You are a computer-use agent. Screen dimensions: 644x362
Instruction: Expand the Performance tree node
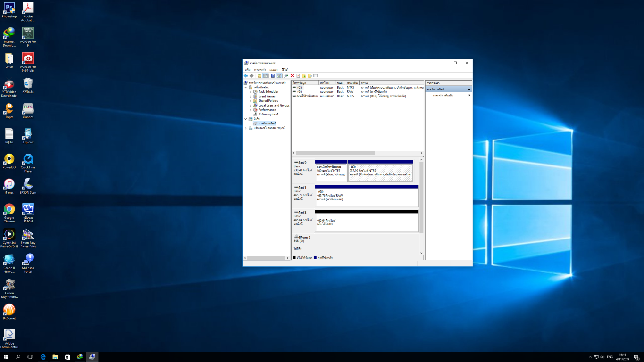click(x=251, y=110)
